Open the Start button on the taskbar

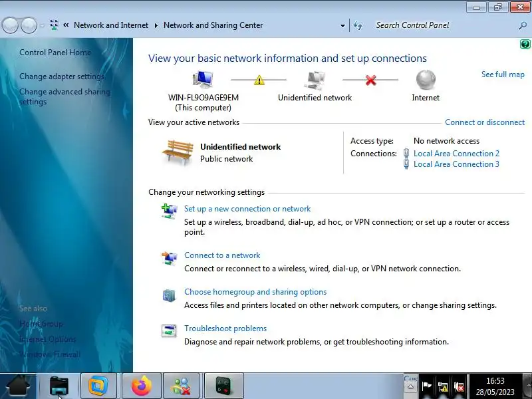[x=19, y=386]
